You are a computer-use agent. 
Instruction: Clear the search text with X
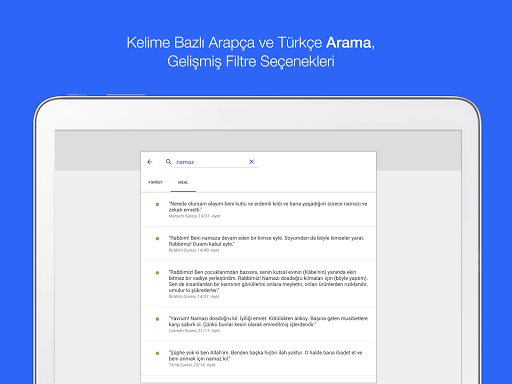click(x=251, y=162)
